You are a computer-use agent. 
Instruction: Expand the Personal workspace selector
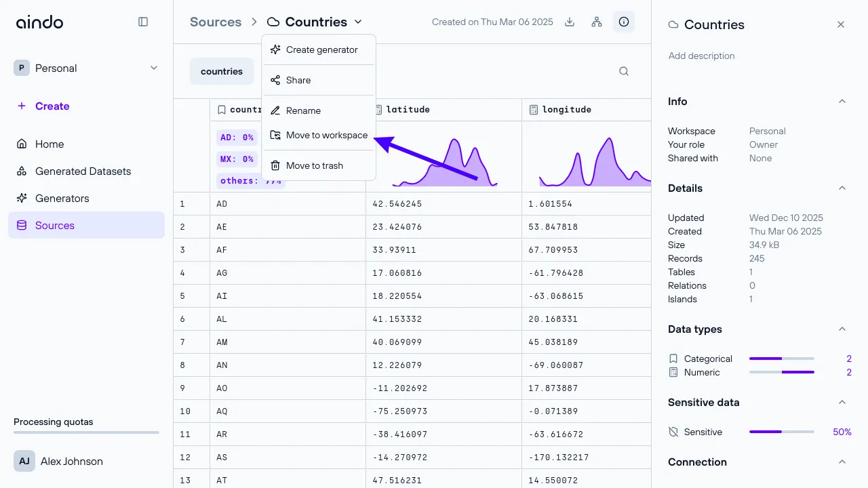153,68
